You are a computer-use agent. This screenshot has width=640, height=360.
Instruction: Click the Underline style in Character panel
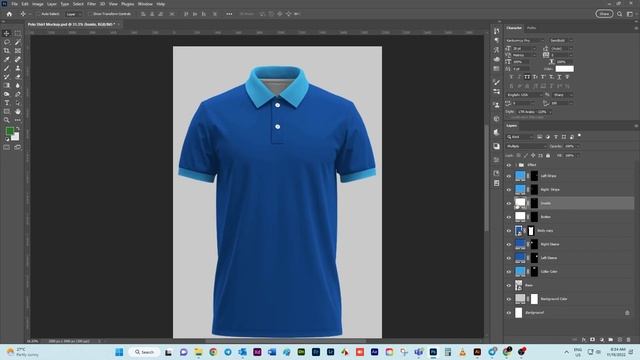click(559, 77)
